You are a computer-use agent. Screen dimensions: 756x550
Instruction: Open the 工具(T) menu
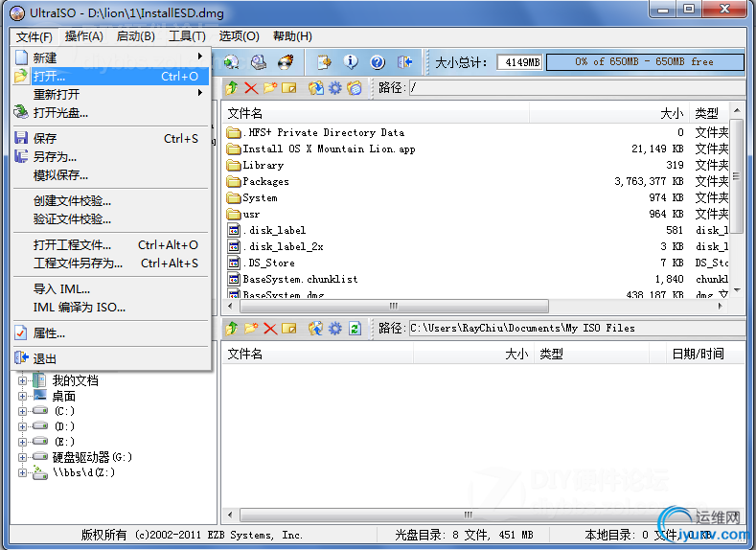pyautogui.click(x=187, y=36)
